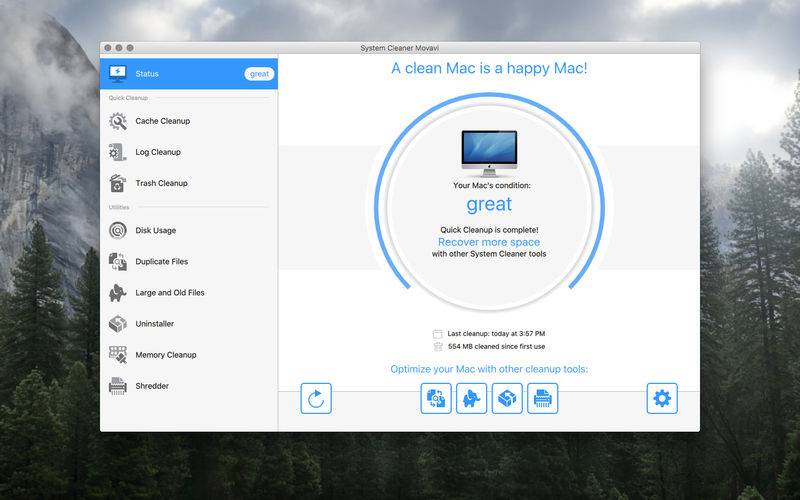Switch to Disk Usage label
The height and width of the screenshot is (500, 800).
point(156,231)
